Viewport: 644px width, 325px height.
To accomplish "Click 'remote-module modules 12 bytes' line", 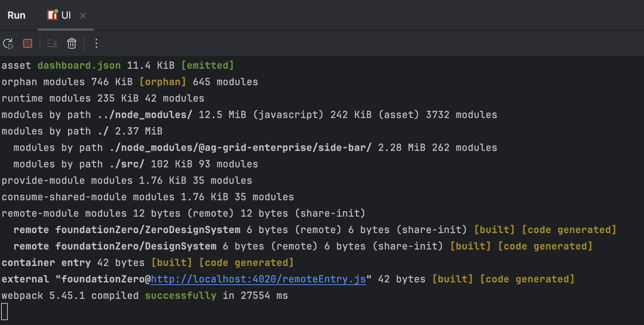I will 183,213.
